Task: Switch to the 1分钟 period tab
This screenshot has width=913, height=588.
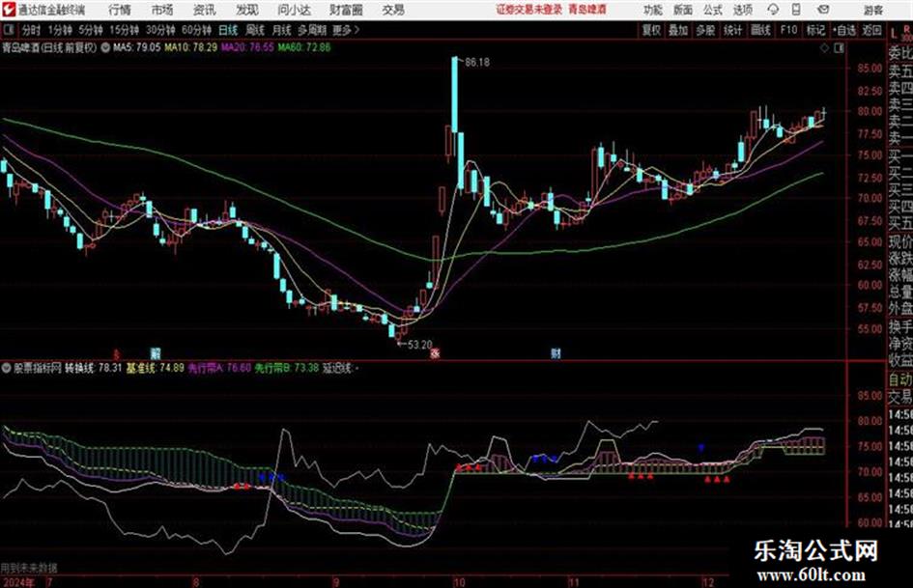Action: [x=60, y=30]
